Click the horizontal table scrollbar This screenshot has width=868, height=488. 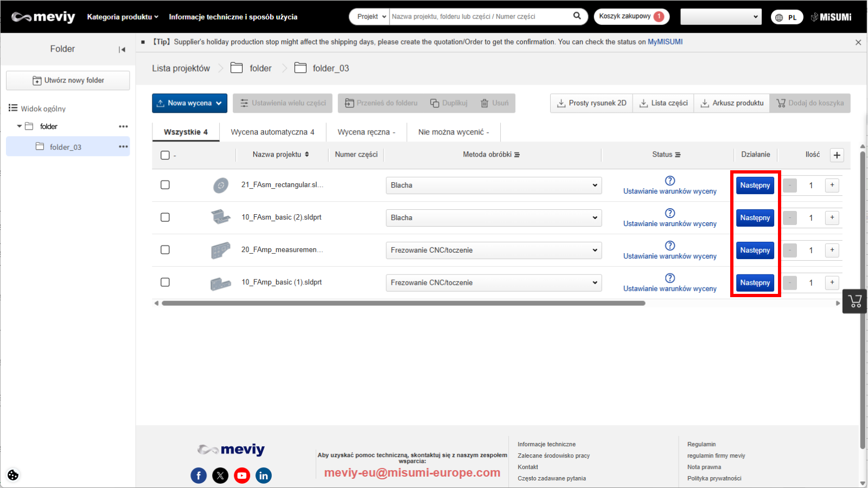pyautogui.click(x=403, y=304)
